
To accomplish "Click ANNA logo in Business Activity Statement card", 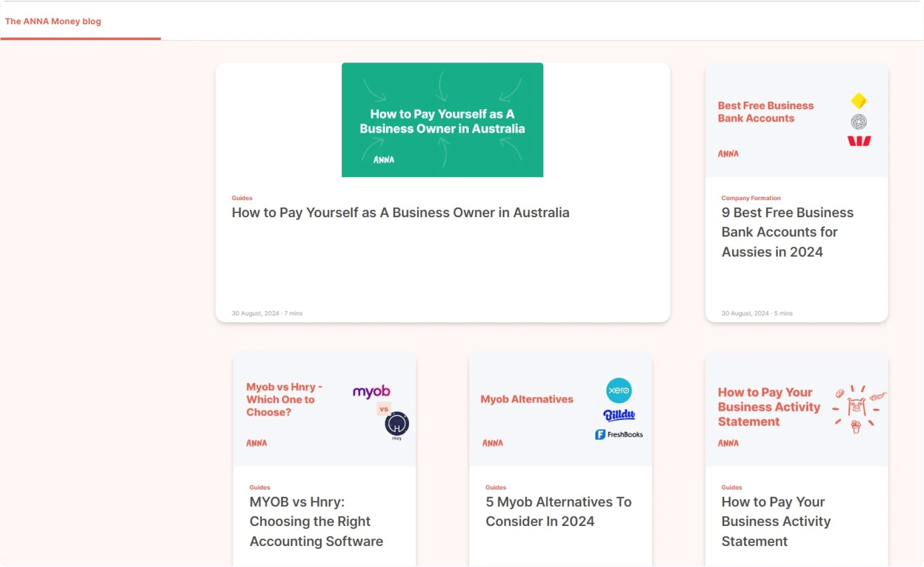I will 728,443.
